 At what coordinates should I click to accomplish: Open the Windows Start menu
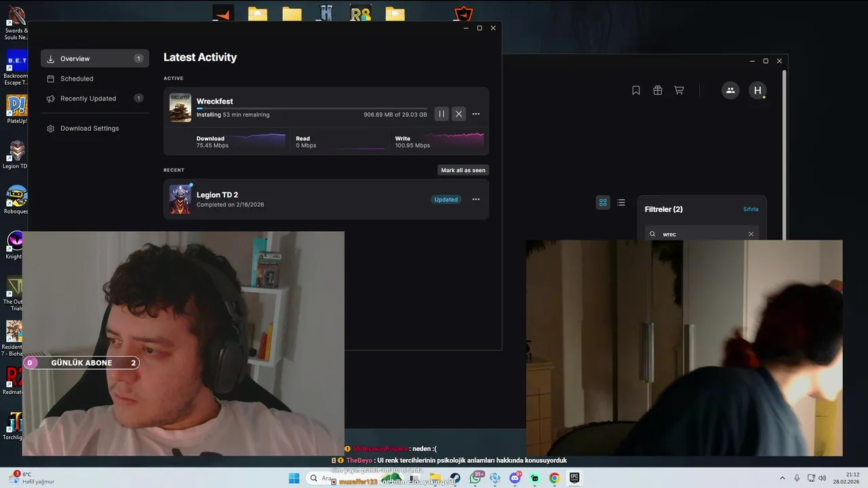coord(294,479)
